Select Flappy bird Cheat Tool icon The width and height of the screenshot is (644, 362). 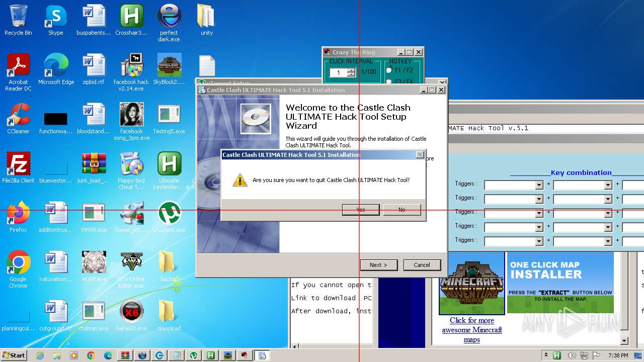tap(131, 171)
